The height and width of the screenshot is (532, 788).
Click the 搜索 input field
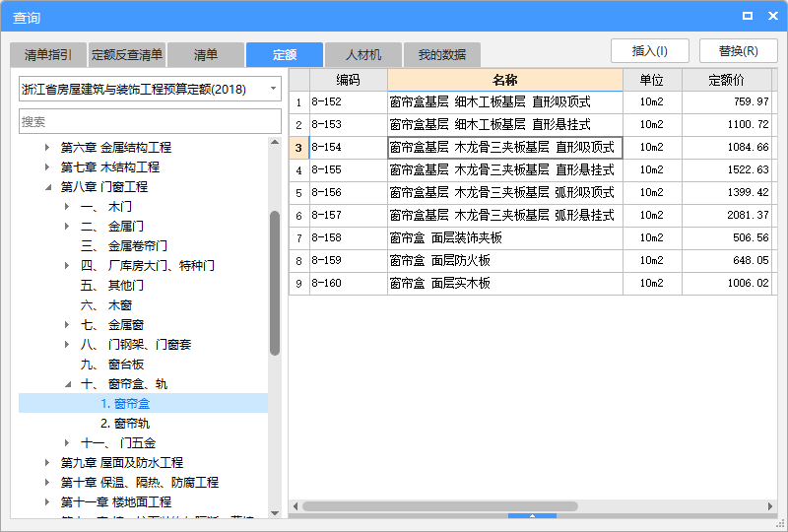tap(151, 122)
